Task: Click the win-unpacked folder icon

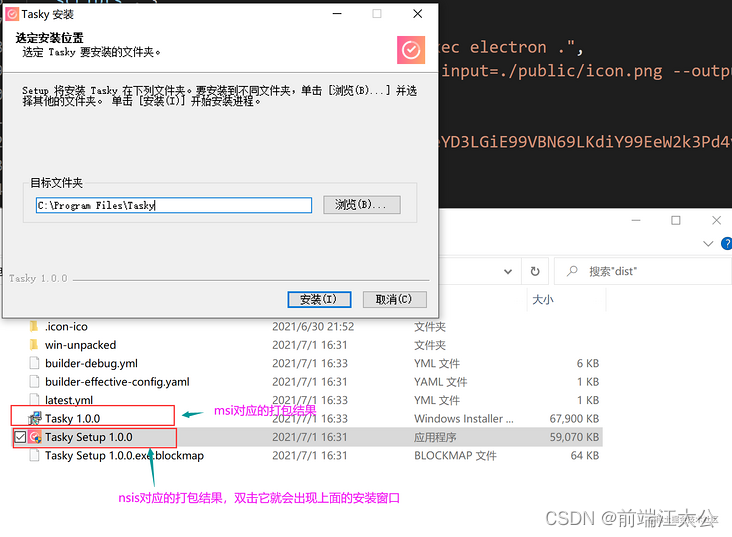Action: pyautogui.click(x=34, y=345)
